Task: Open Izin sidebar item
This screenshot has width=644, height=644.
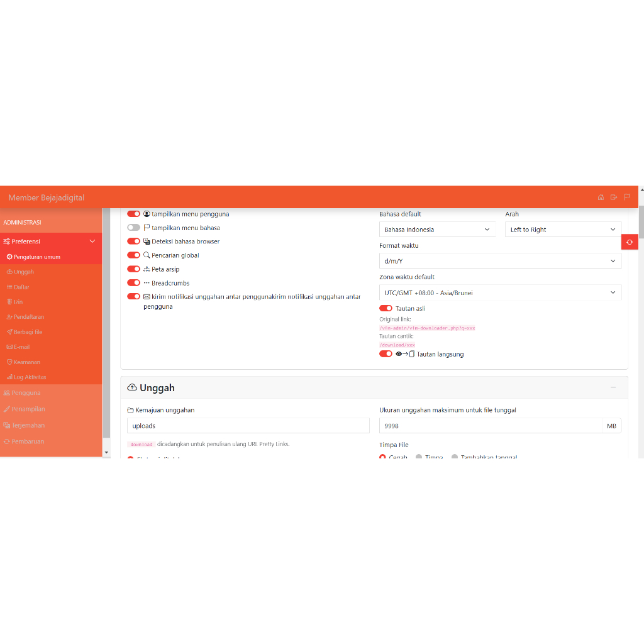Action: point(51,302)
